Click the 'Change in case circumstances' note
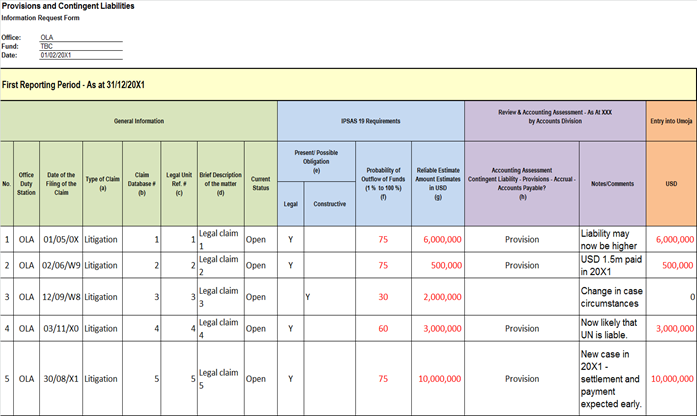The image size is (697, 416). point(611,297)
